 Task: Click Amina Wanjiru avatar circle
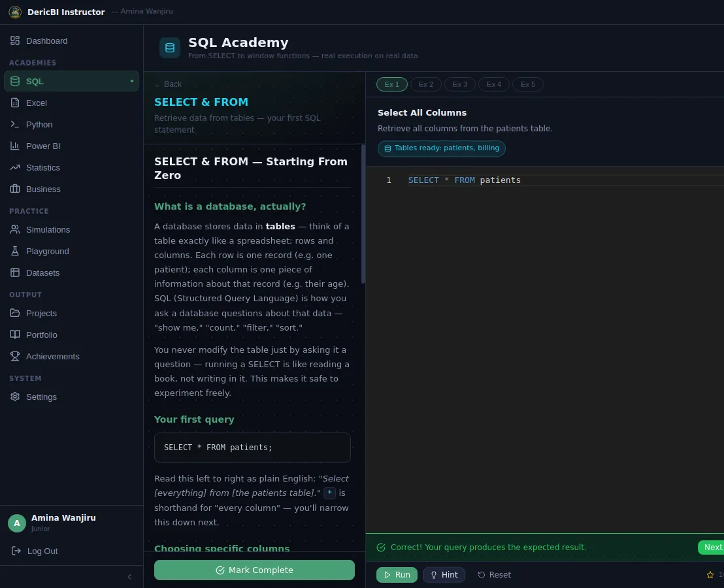(x=17, y=523)
